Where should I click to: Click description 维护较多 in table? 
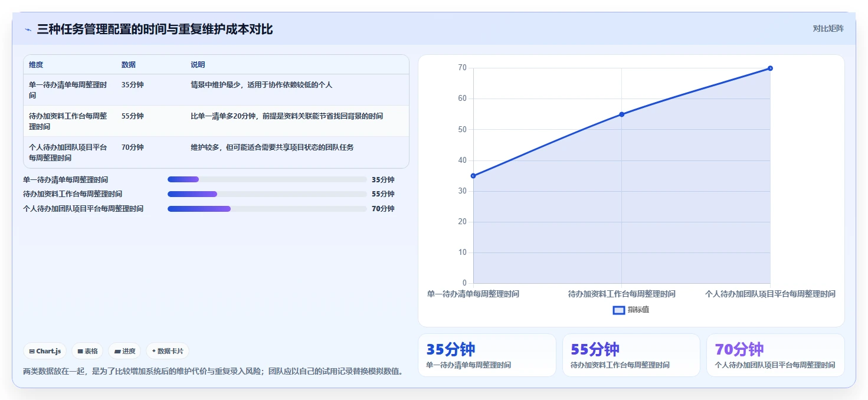tap(272, 147)
